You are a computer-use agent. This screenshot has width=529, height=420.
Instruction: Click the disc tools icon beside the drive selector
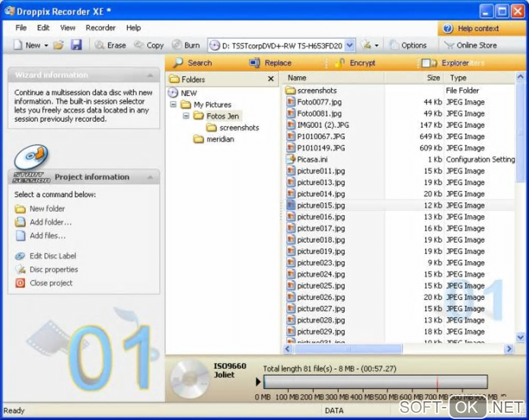(x=366, y=45)
